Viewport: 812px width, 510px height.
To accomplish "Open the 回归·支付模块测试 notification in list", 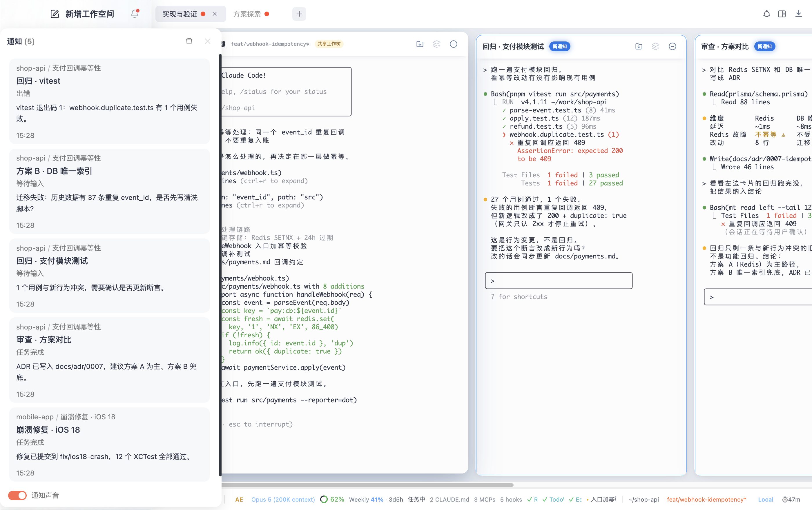I will pos(110,276).
